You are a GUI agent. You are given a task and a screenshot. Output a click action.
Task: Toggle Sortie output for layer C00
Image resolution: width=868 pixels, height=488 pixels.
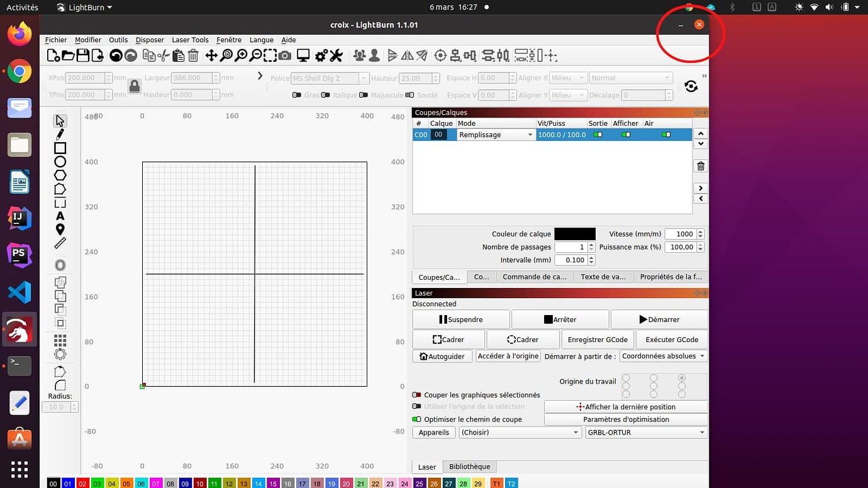[598, 135]
